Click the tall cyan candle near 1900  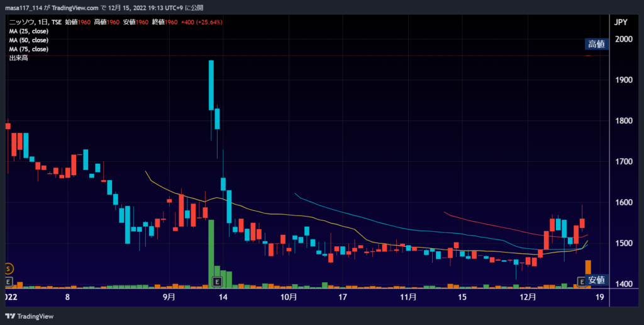(x=211, y=85)
